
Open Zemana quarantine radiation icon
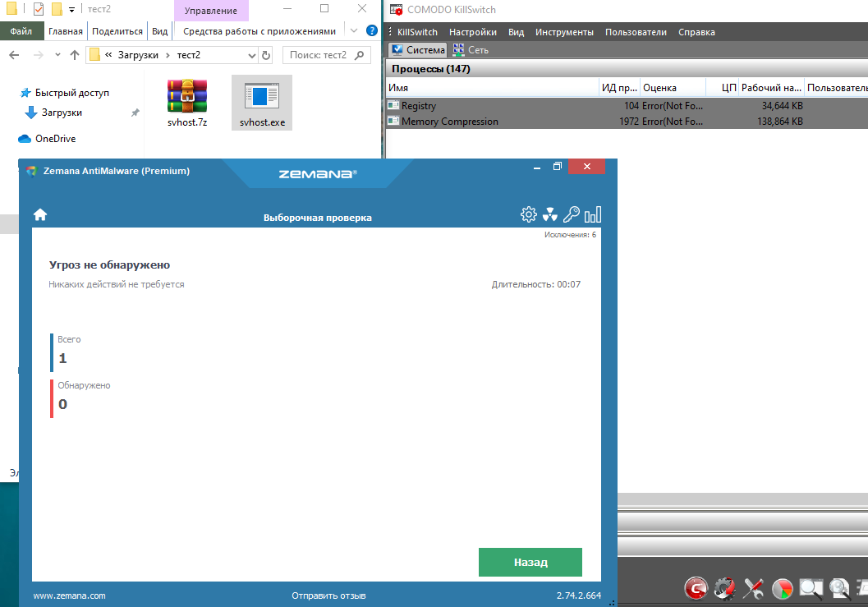tap(549, 214)
